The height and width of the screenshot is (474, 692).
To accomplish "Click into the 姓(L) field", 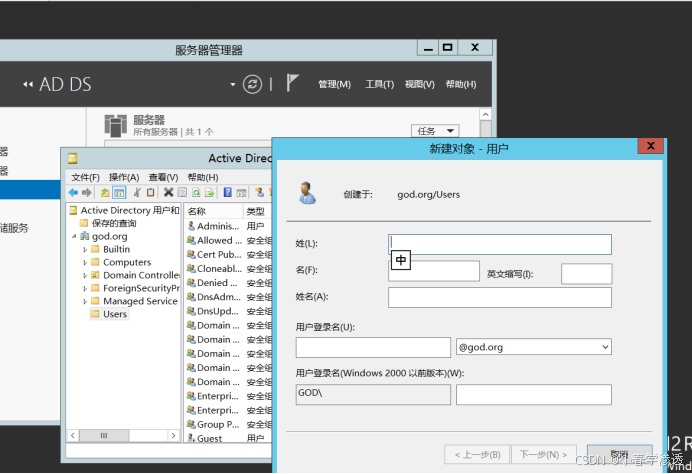I will point(500,244).
